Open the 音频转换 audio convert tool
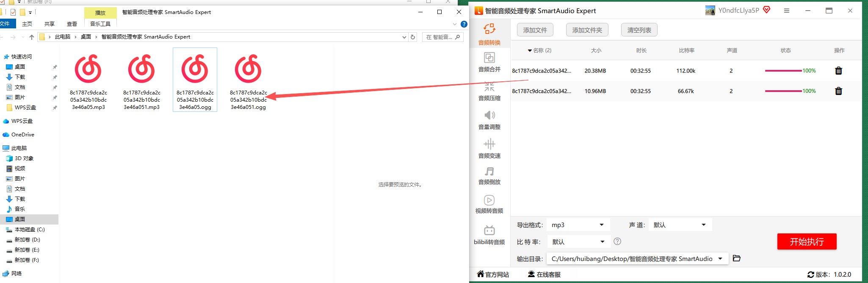The image size is (868, 283). point(489,35)
